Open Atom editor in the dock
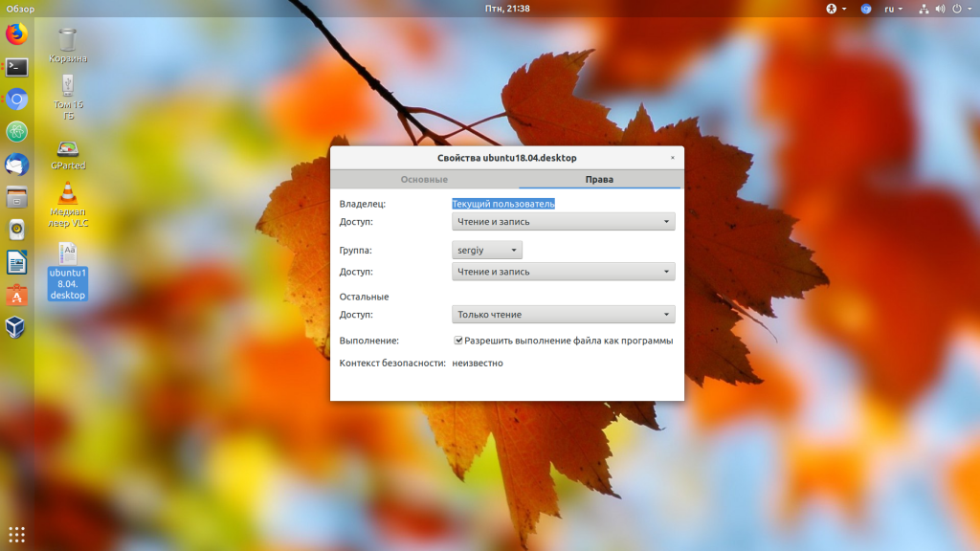Screen dimensions: 980x551 pos(16,132)
